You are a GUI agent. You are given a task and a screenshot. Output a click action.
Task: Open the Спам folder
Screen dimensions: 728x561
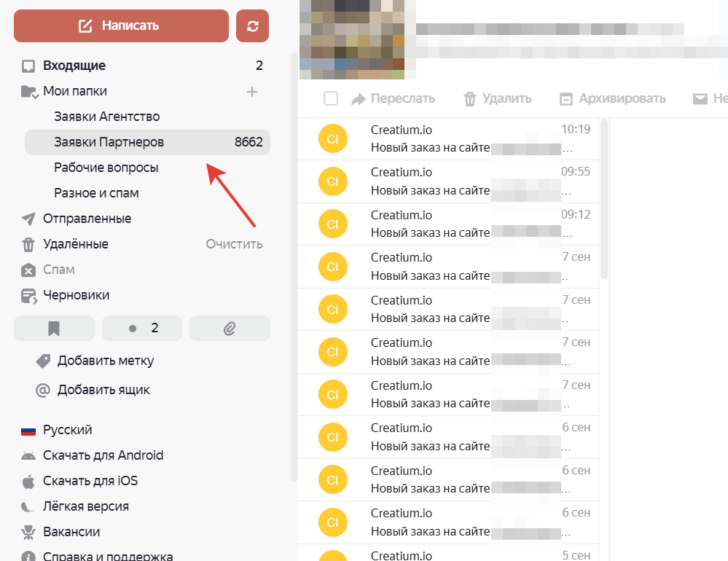pos(58,270)
